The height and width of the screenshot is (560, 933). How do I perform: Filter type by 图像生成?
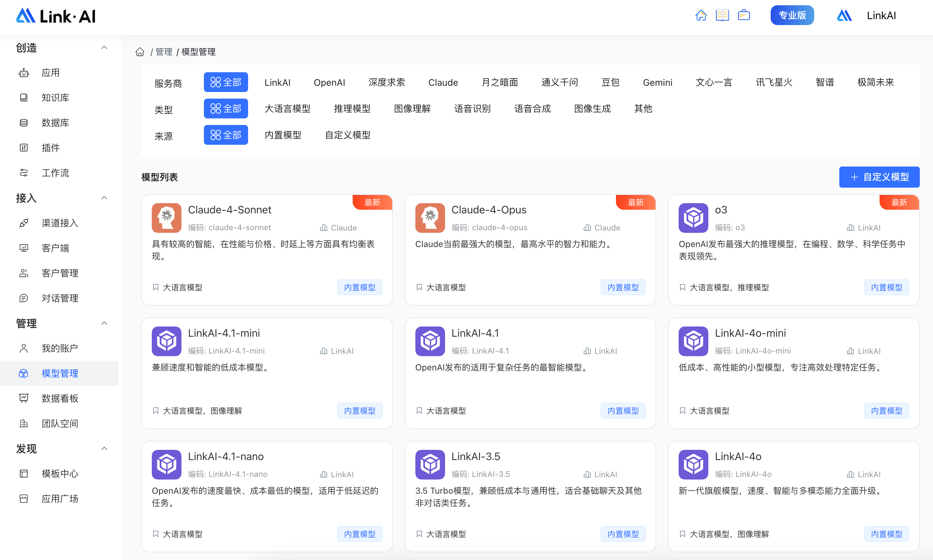pos(592,109)
